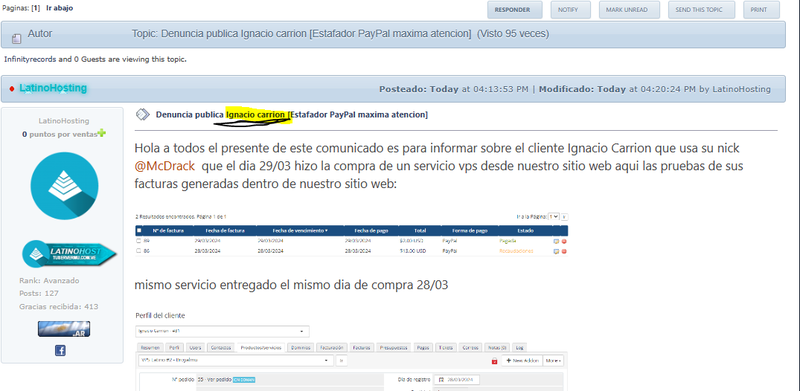Open the Notas tab
800x391 pixels.
pos(496,348)
